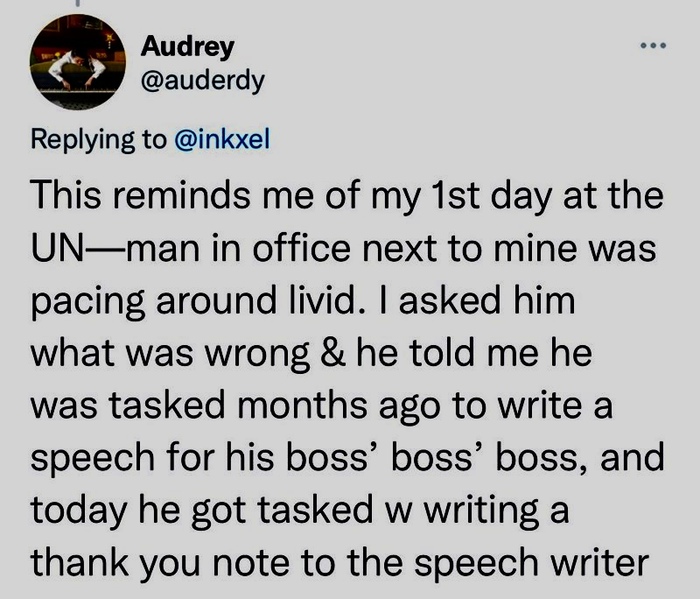Click the words 'he told me he'

click(474, 354)
